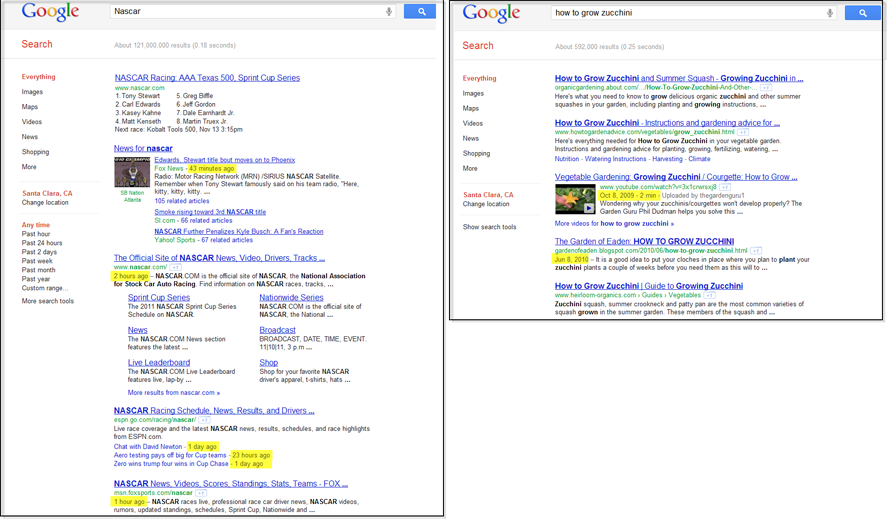Click the search button in the Nascar window
Screen dimensions: 887x521
point(420,11)
